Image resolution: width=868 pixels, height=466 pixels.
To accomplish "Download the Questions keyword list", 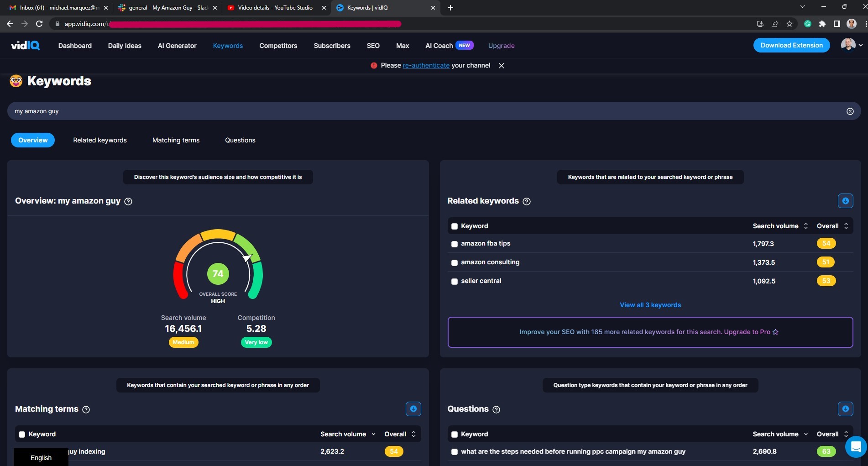I will [x=845, y=409].
